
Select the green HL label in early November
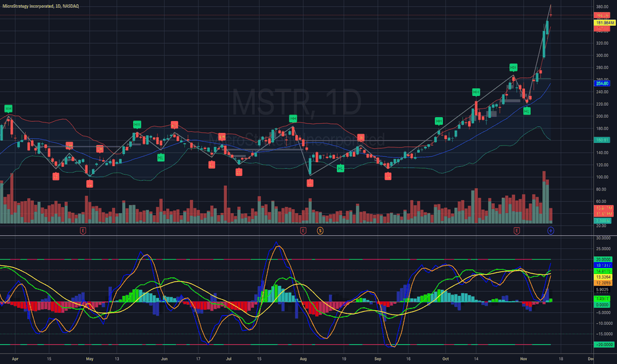tap(527, 111)
